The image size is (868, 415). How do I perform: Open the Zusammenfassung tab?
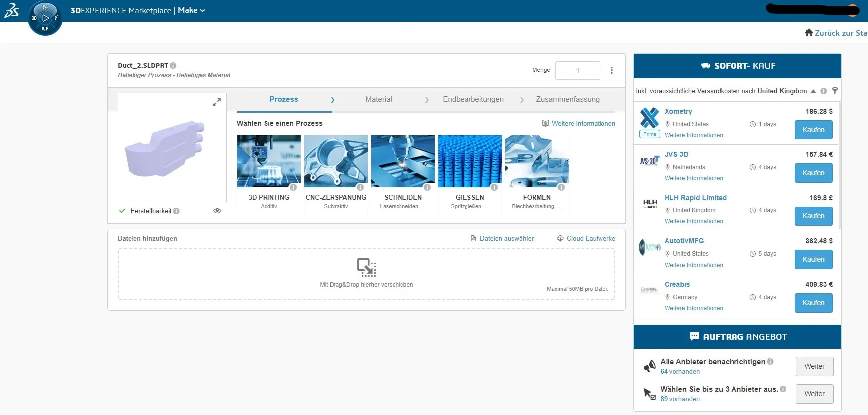(567, 99)
